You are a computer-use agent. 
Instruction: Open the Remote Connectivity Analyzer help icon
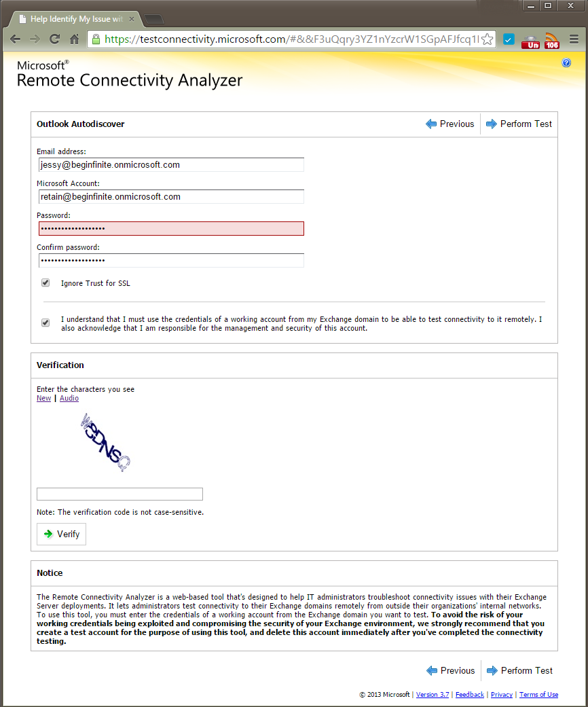(x=566, y=62)
